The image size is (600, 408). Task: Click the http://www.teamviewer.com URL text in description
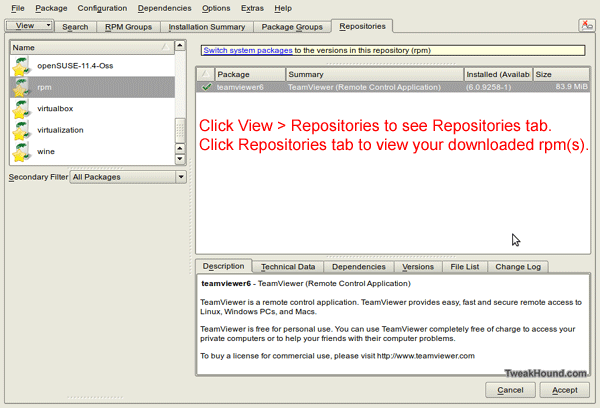(x=426, y=356)
